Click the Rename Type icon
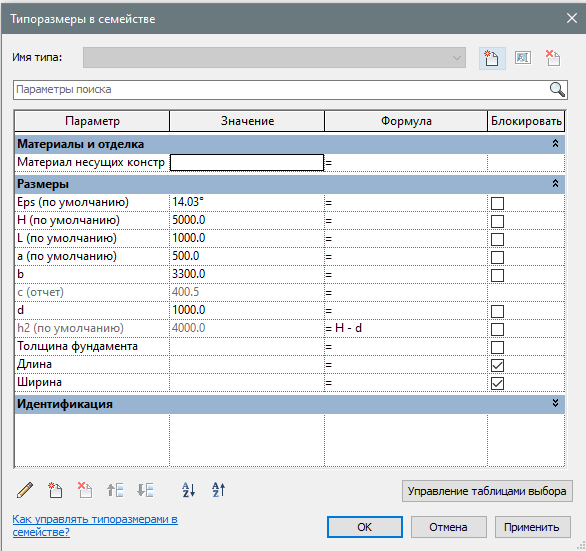Image resolution: width=586 pixels, height=551 pixels. [x=522, y=58]
